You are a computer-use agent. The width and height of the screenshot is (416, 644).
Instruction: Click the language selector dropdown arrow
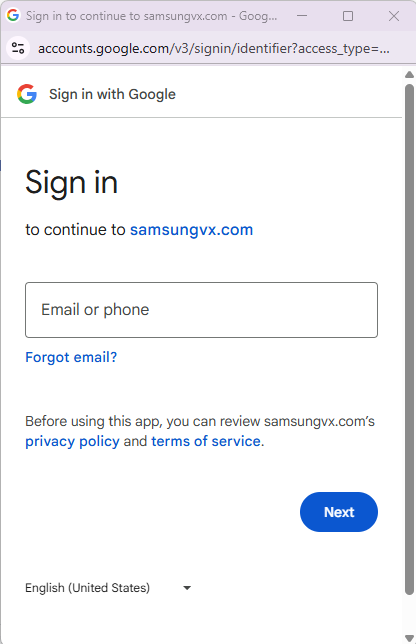(x=187, y=588)
